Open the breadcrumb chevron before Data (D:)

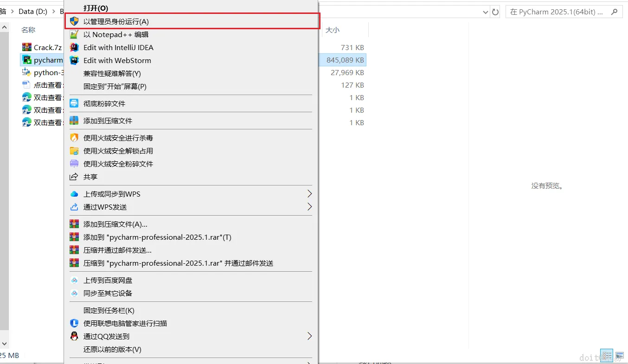pyautogui.click(x=13, y=12)
